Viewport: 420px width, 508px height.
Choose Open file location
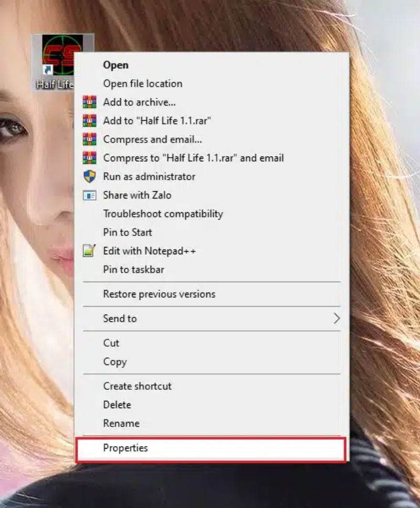142,84
